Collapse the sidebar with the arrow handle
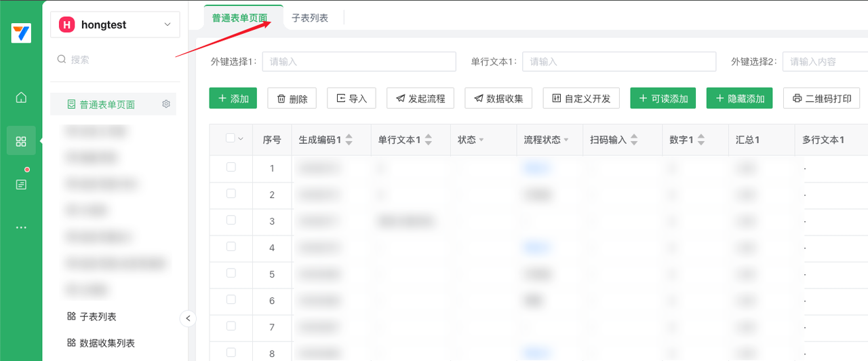The height and width of the screenshot is (361, 868). 188,318
